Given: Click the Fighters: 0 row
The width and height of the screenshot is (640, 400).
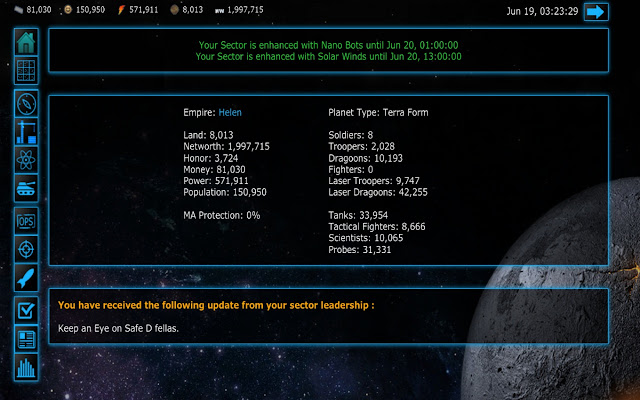Looking at the screenshot, I should 351,169.
